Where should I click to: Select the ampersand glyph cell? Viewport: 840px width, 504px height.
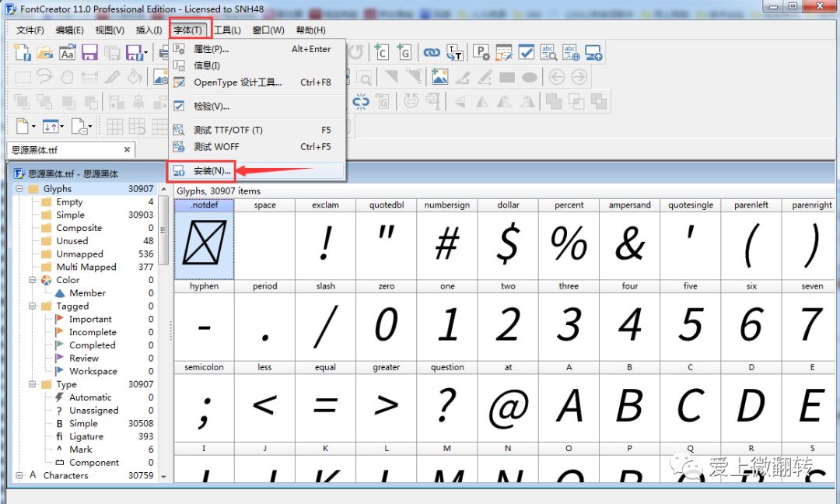pyautogui.click(x=629, y=239)
